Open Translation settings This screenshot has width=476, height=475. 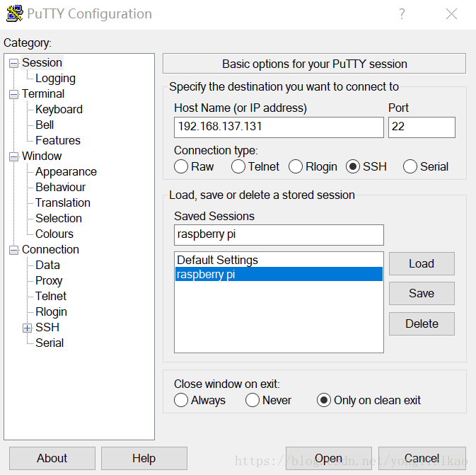(x=62, y=202)
